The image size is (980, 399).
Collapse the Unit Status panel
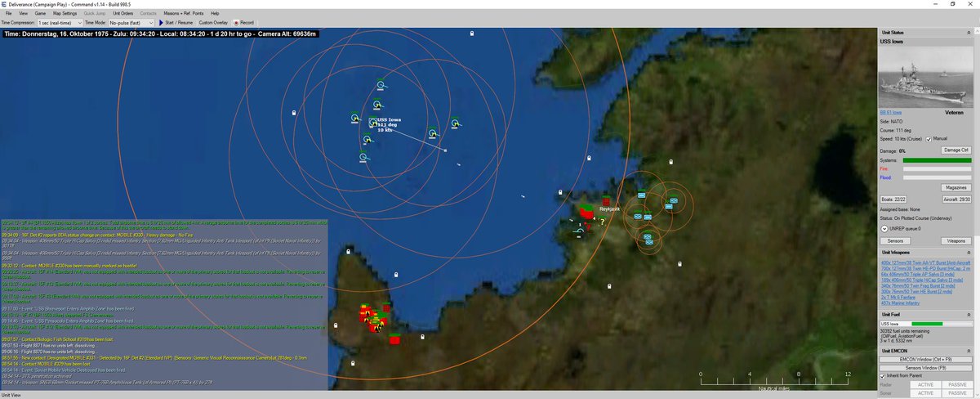point(970,32)
